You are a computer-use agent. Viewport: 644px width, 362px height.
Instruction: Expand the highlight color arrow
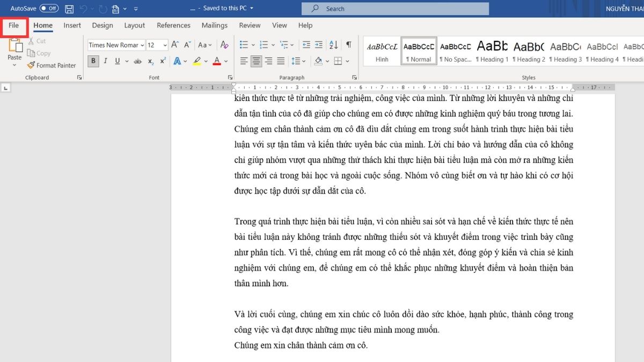coord(207,61)
